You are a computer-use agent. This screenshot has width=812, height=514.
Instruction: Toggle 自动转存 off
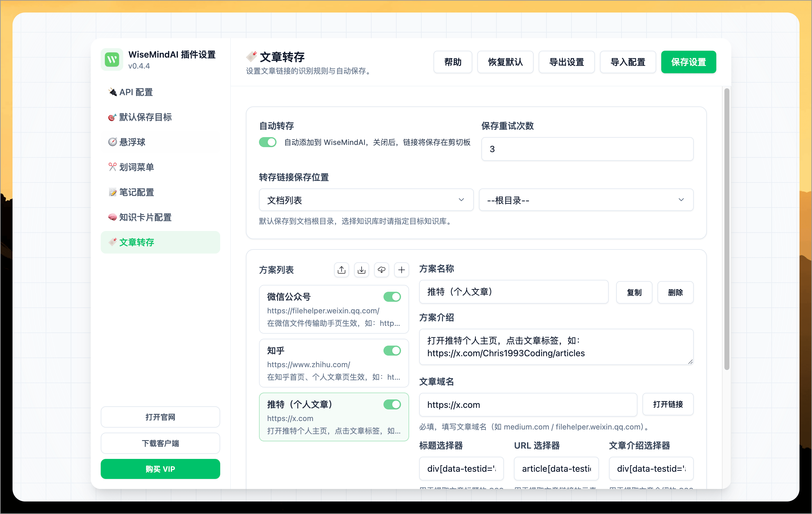267,142
